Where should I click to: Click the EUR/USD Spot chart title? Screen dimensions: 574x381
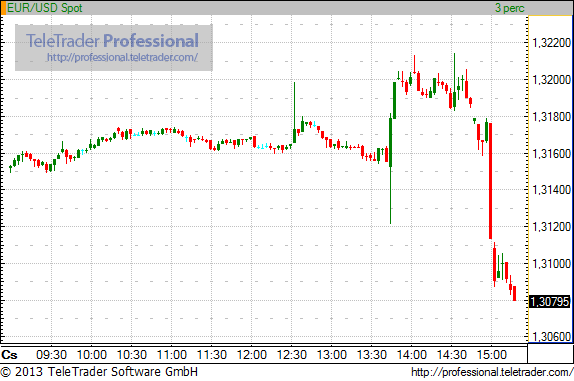(44, 8)
